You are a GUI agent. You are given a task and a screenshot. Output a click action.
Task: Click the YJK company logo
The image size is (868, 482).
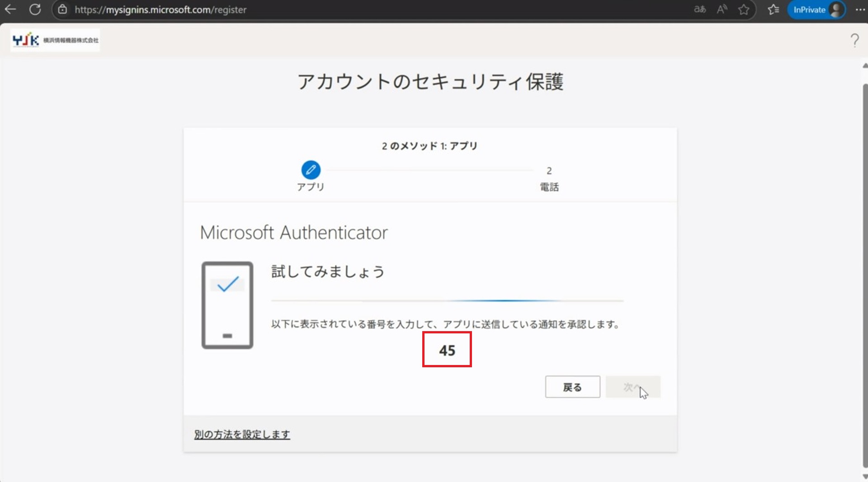pyautogui.click(x=55, y=40)
